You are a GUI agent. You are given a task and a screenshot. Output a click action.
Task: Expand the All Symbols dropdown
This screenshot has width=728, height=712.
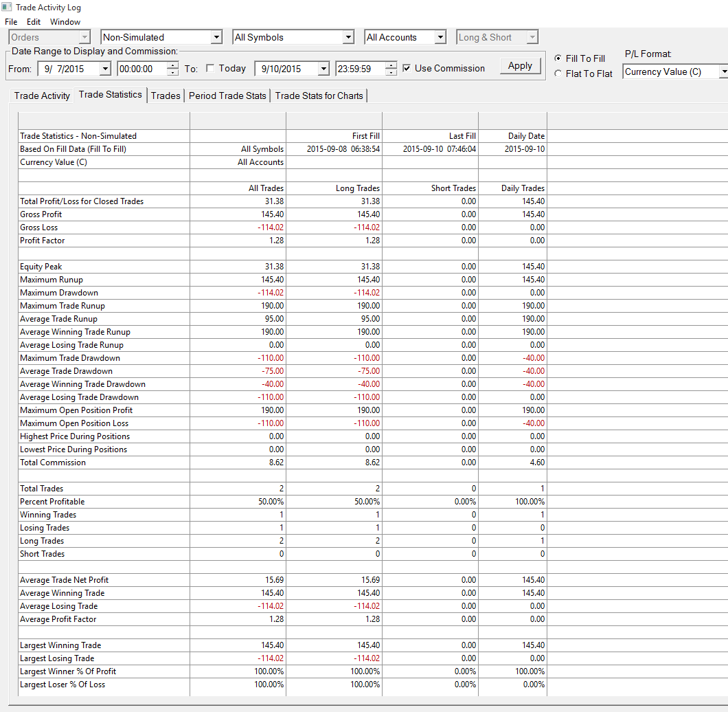click(348, 37)
